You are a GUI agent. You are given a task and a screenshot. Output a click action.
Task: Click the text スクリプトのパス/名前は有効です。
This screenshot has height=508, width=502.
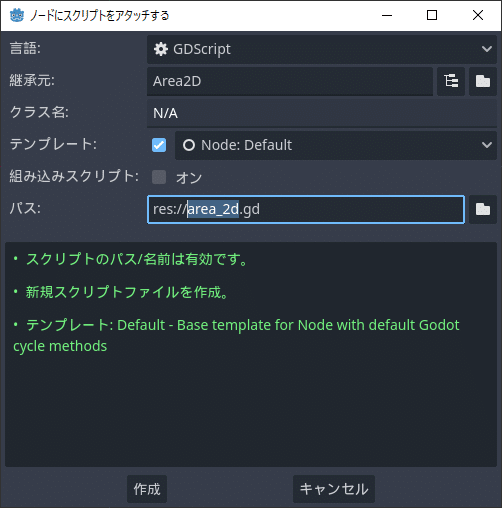click(x=137, y=259)
